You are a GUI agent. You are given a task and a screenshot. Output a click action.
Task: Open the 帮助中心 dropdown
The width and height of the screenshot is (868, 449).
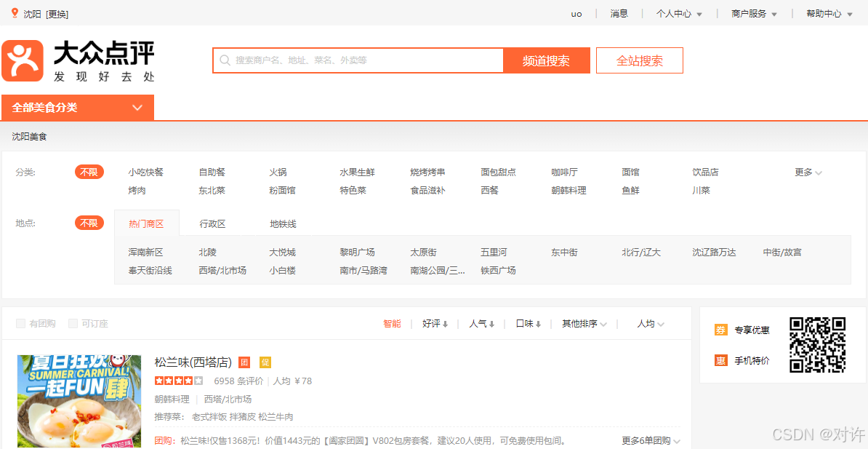pyautogui.click(x=829, y=14)
